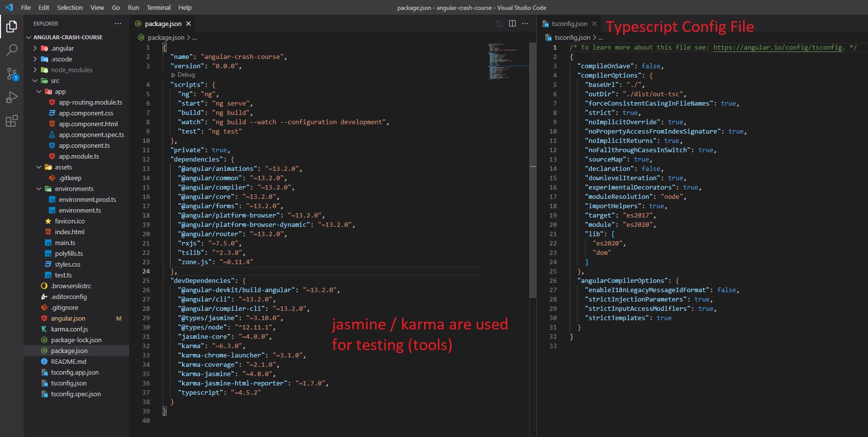Open app.component.ts file
Image resolution: width=868 pixels, height=437 pixels.
76,145
